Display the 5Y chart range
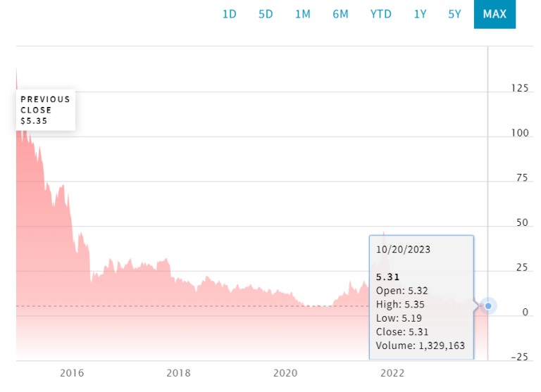The image size is (541, 392). (454, 14)
